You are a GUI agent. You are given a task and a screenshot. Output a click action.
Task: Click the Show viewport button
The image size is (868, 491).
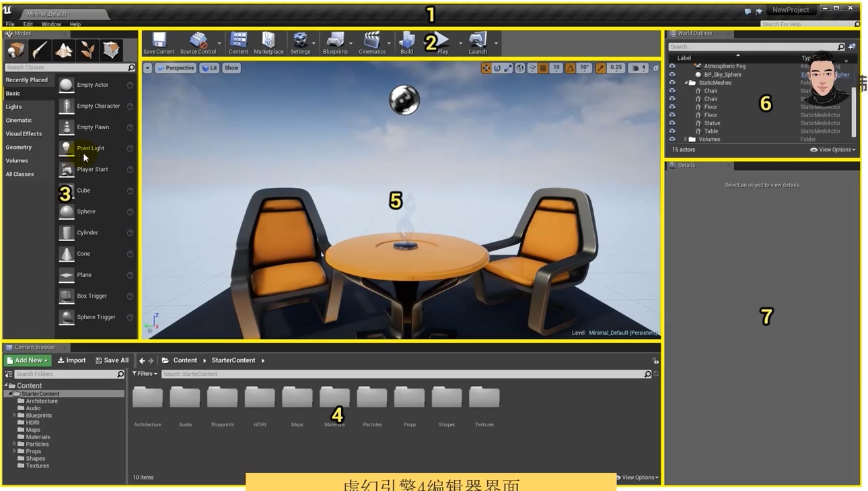(x=231, y=68)
